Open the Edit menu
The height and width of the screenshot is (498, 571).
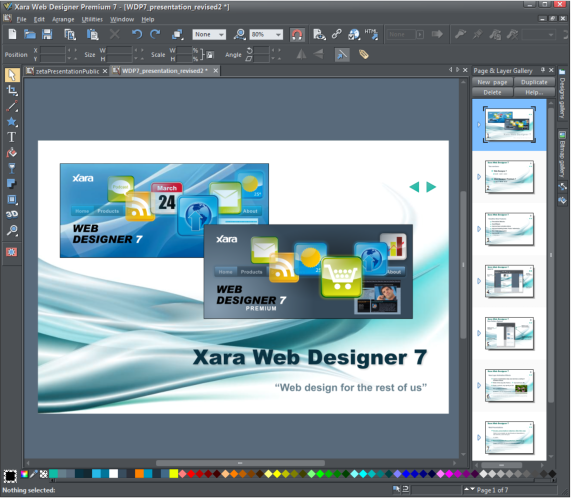pos(39,19)
